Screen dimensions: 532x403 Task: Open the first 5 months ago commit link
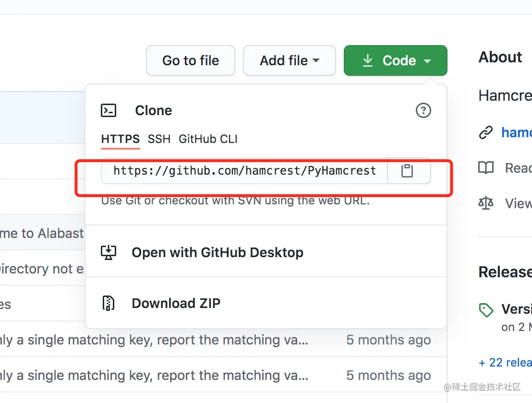click(x=388, y=340)
